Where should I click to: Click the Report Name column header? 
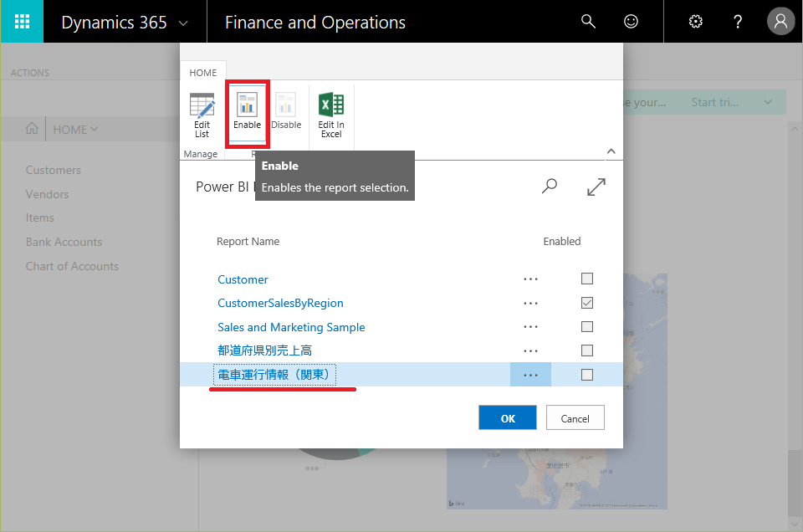pos(248,241)
